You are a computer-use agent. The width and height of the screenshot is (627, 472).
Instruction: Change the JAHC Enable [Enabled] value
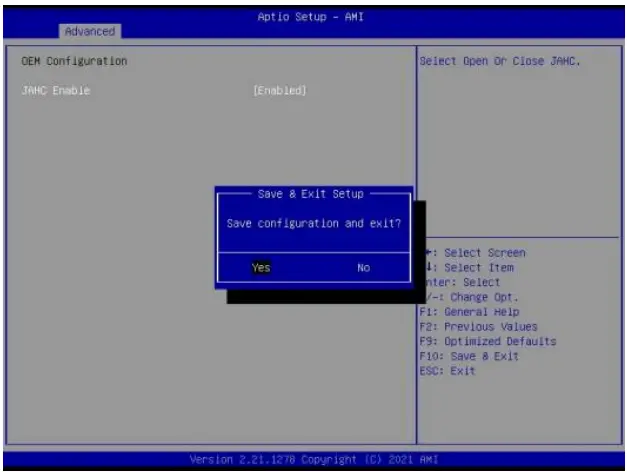click(280, 90)
